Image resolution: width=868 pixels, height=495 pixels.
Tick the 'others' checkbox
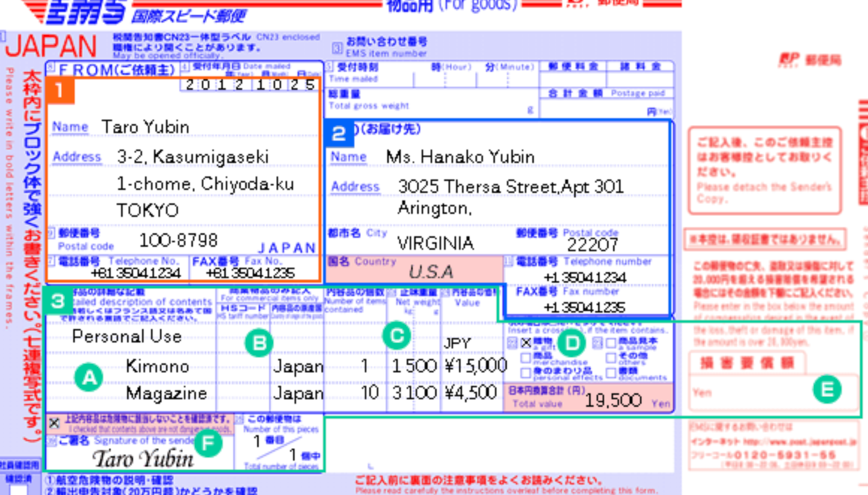(x=611, y=358)
